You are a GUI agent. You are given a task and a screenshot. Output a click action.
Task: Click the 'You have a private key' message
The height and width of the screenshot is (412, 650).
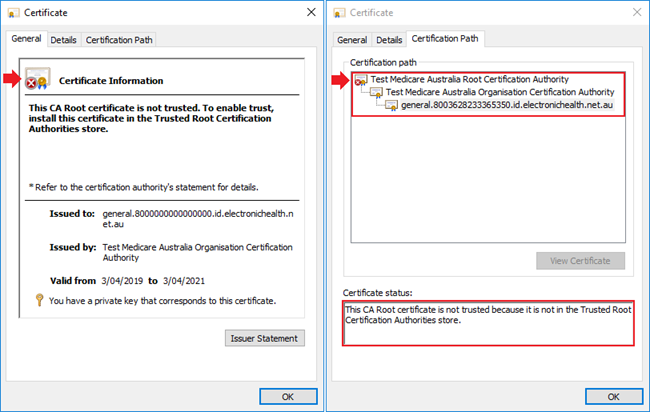(x=162, y=301)
